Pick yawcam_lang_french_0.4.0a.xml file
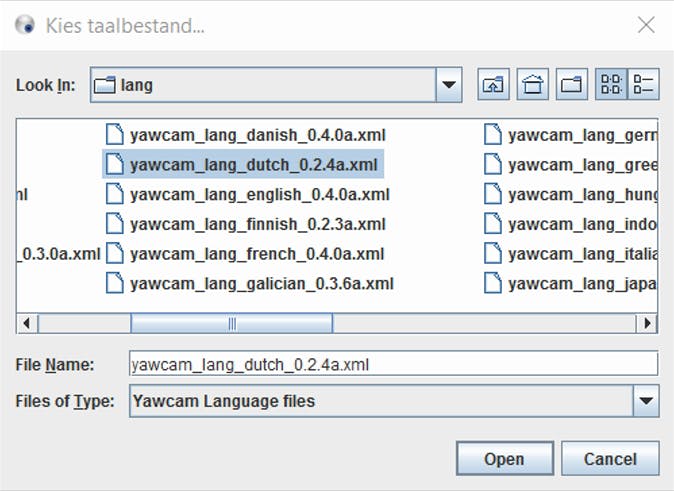The image size is (674, 491). [x=256, y=254]
